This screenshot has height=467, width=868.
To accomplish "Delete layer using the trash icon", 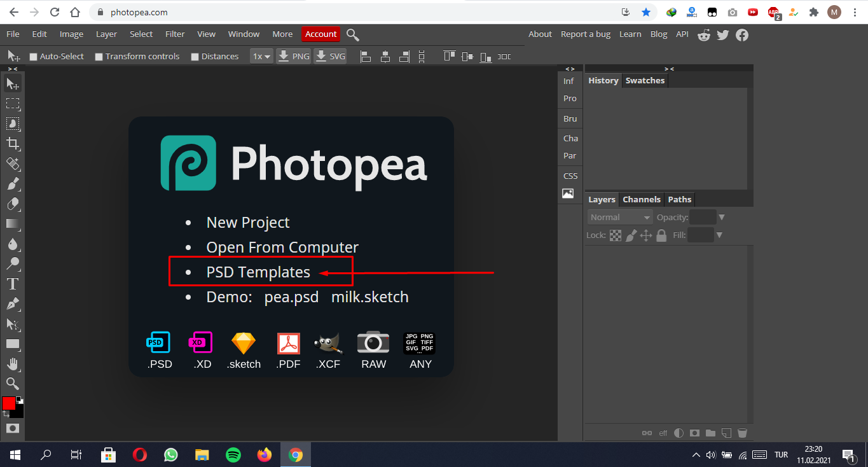I will click(x=742, y=433).
